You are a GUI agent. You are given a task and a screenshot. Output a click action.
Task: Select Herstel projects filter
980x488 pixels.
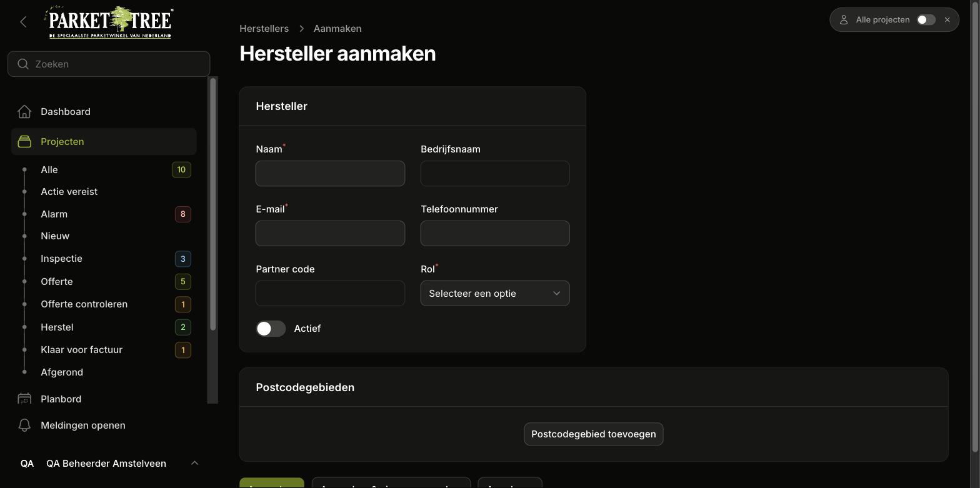[57, 327]
